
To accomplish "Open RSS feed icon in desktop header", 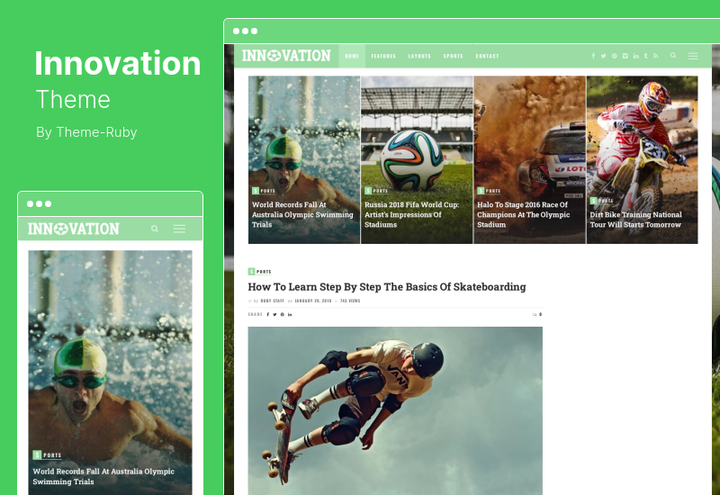I will [656, 56].
